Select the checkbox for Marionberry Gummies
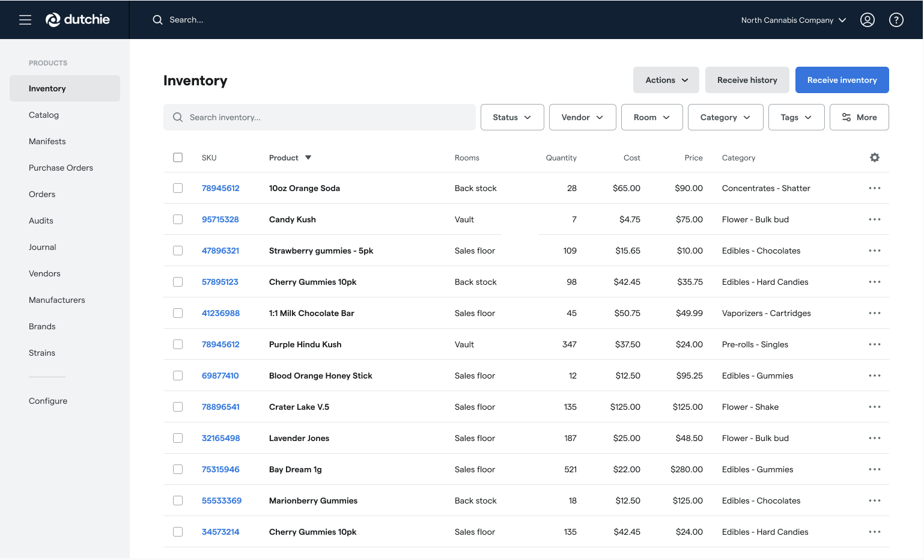Viewport: 924px width, 560px height. 178,500
